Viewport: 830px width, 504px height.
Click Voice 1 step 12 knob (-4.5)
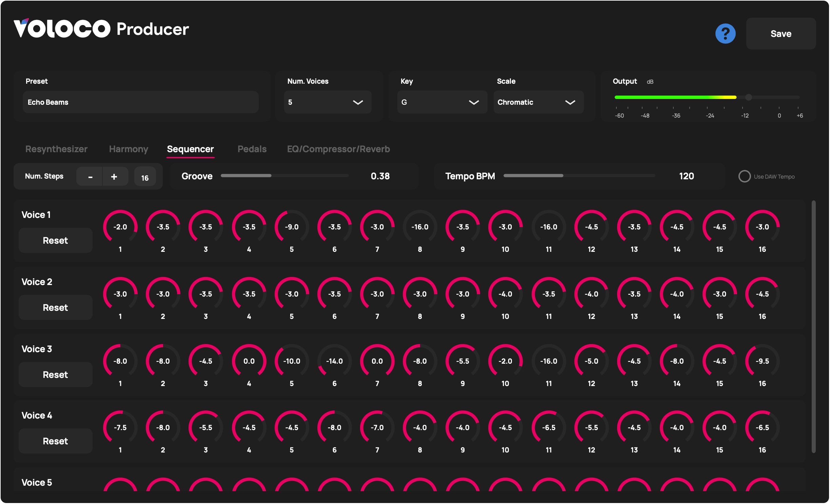(591, 227)
